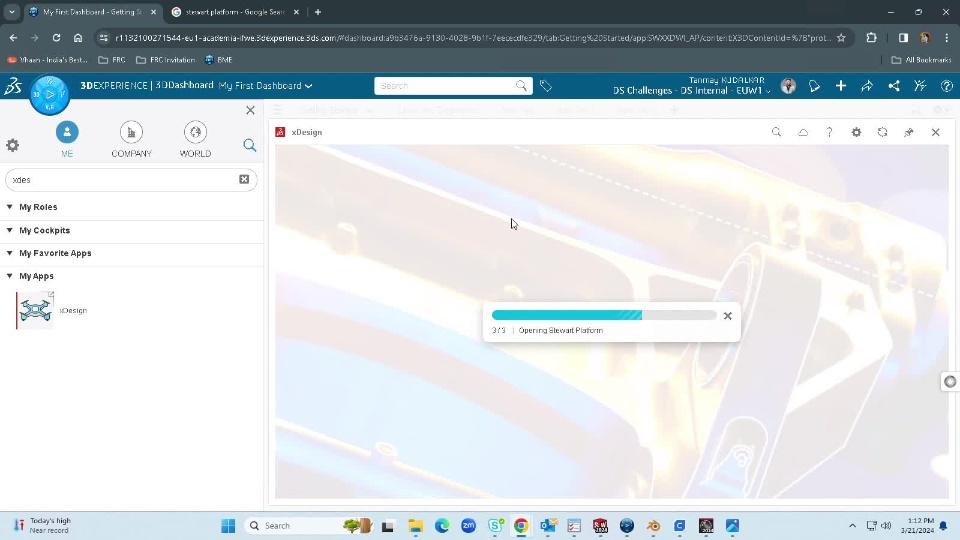Collapse the My Apps section
960x540 pixels.
pos(10,276)
